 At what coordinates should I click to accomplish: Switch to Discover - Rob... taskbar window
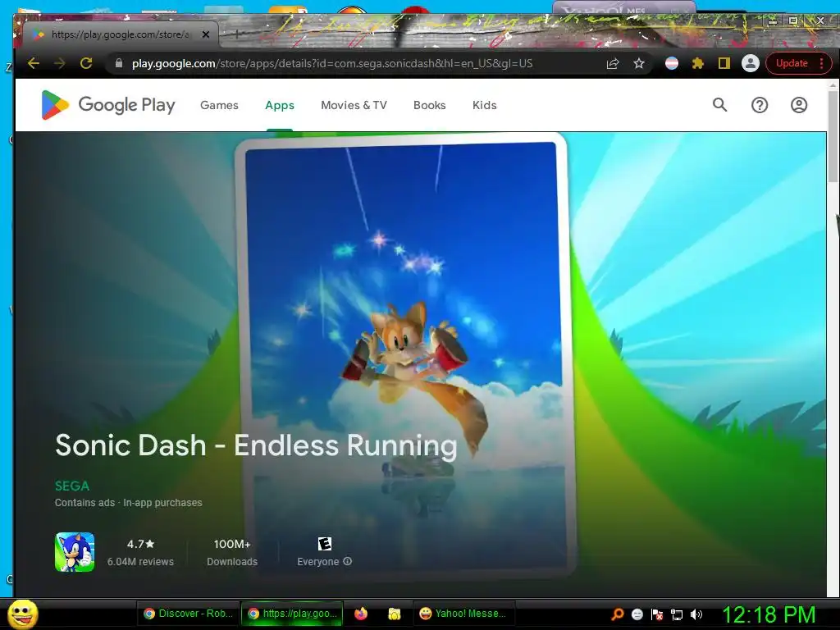(188, 614)
